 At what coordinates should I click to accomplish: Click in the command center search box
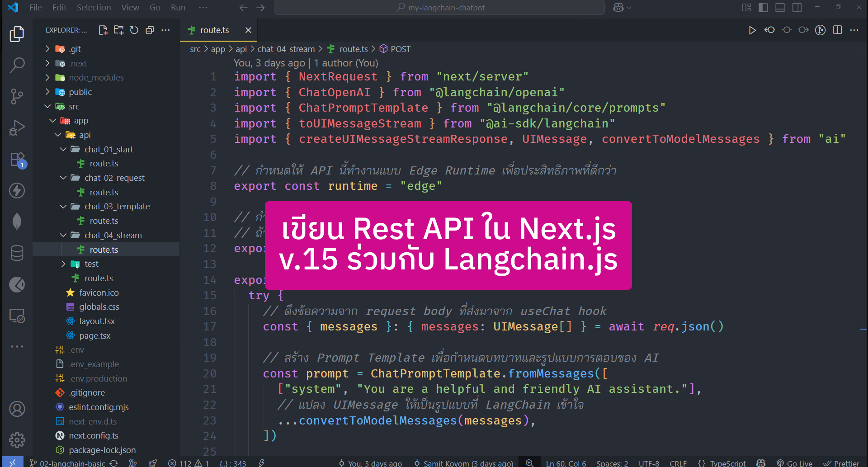[439, 8]
